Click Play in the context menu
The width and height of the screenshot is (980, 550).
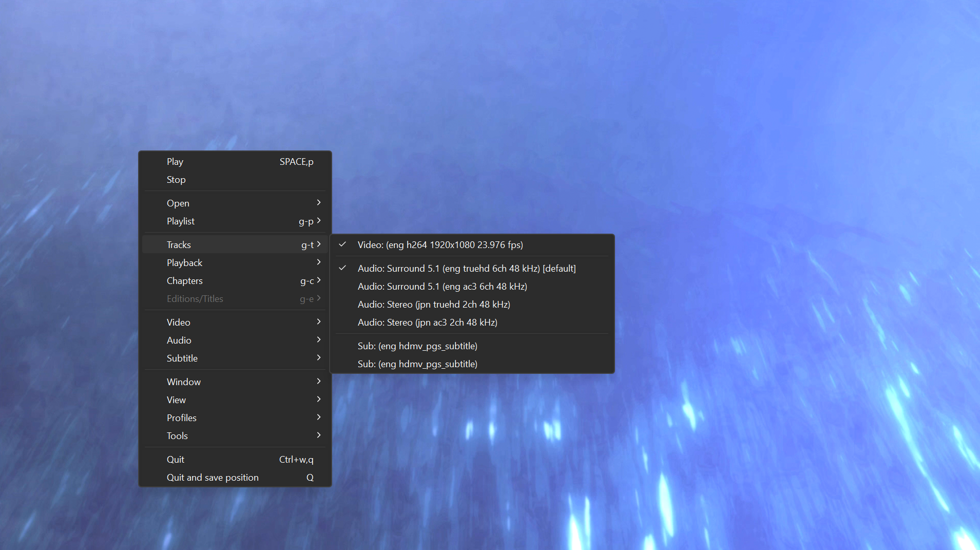(235, 162)
